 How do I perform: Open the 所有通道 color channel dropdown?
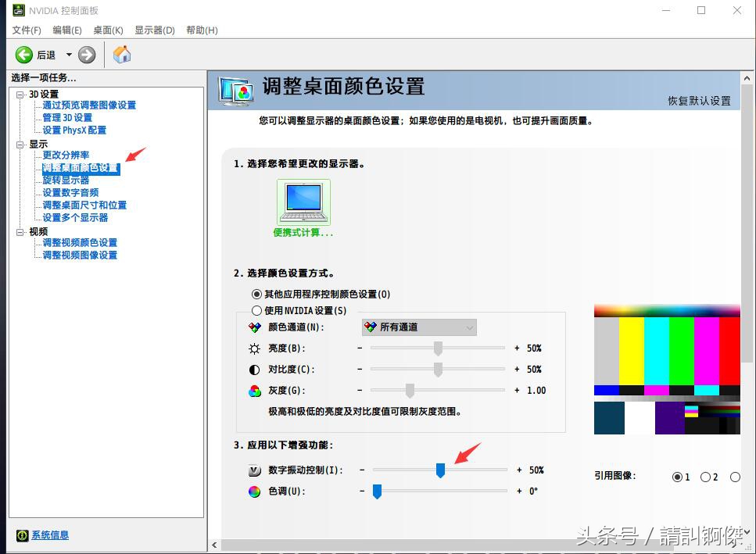click(x=419, y=327)
